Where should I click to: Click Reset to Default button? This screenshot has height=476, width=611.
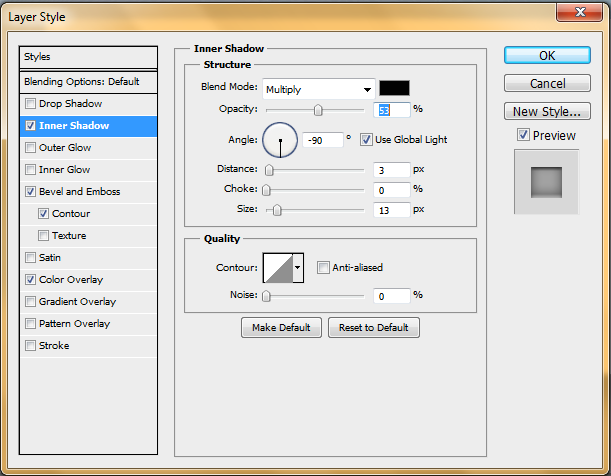[x=374, y=328]
